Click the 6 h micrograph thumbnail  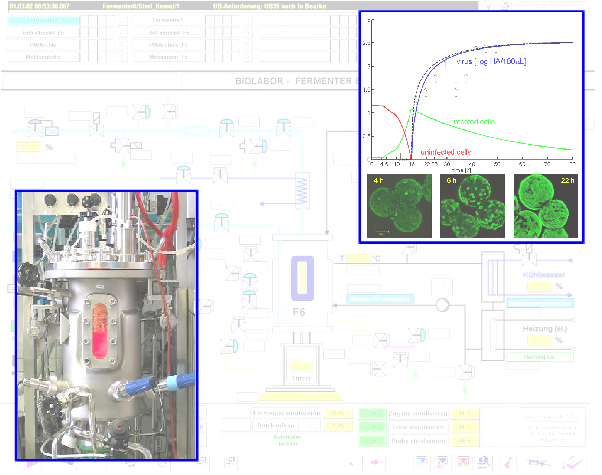pyautogui.click(x=472, y=206)
